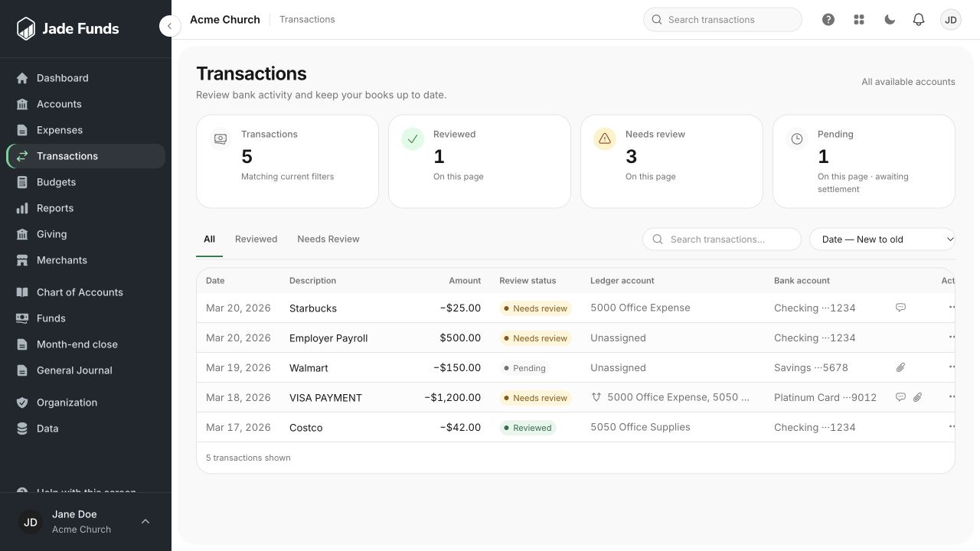Open the JD avatar in top bar

pos(951,20)
